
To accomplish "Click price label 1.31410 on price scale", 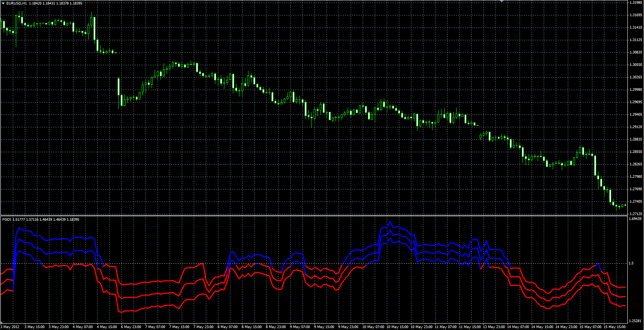I will 636,27.
